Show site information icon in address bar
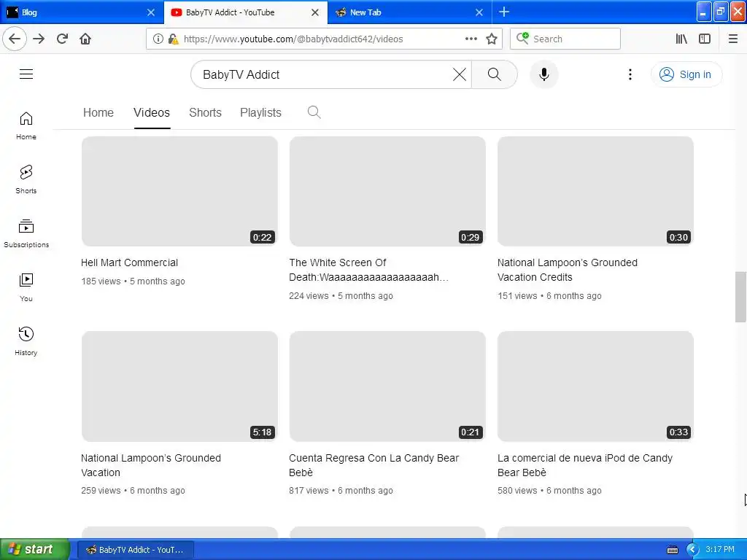The width and height of the screenshot is (747, 560). pos(158,39)
